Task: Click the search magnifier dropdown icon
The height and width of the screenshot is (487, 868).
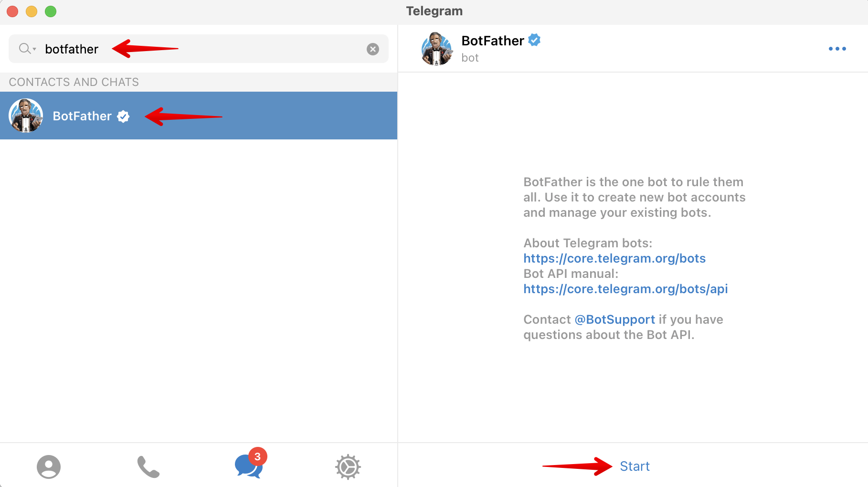Action: pyautogui.click(x=27, y=49)
